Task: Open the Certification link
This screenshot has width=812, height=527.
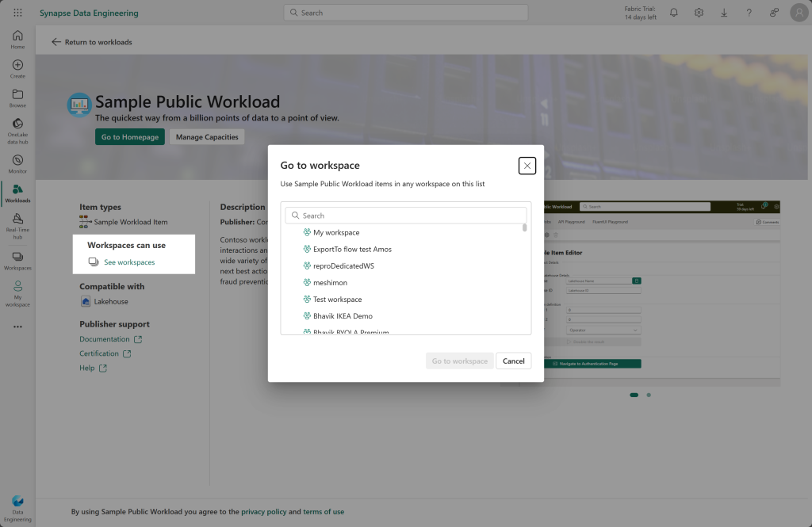Action: pos(105,353)
